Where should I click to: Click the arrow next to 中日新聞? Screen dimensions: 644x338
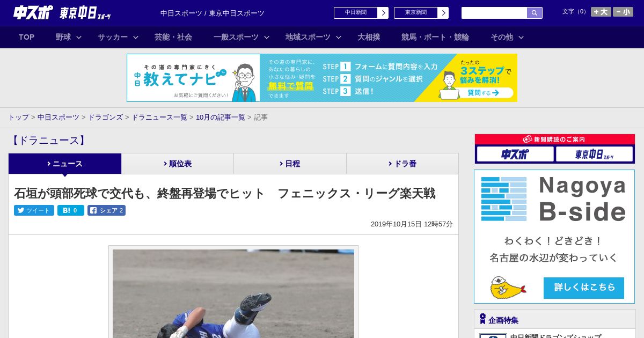click(383, 13)
